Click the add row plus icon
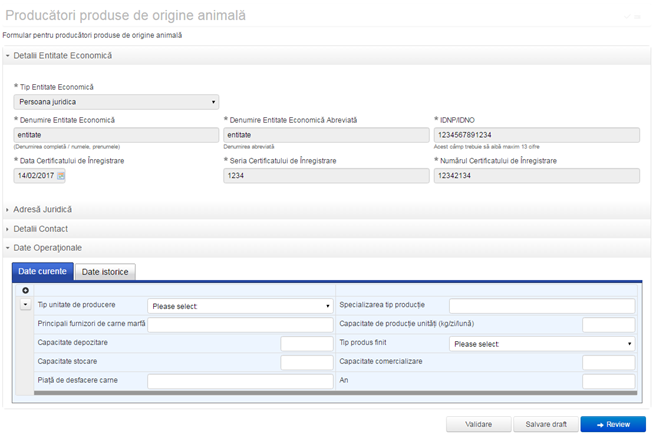 point(25,290)
